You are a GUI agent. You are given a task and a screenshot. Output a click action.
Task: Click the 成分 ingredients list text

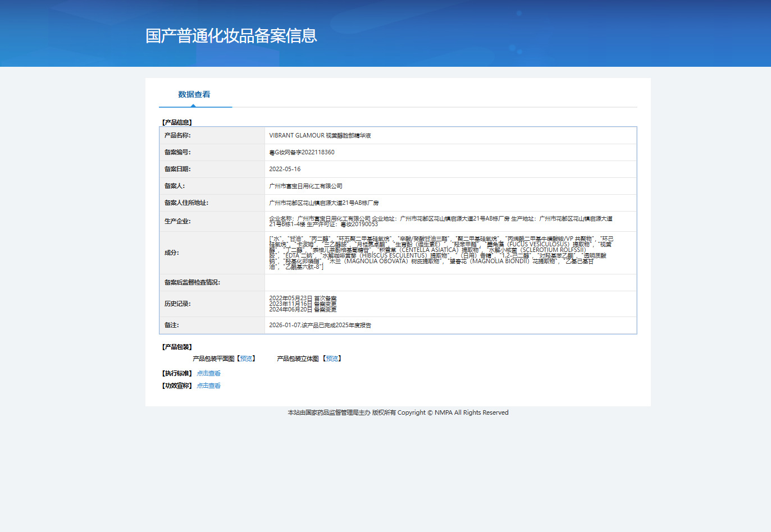441,253
